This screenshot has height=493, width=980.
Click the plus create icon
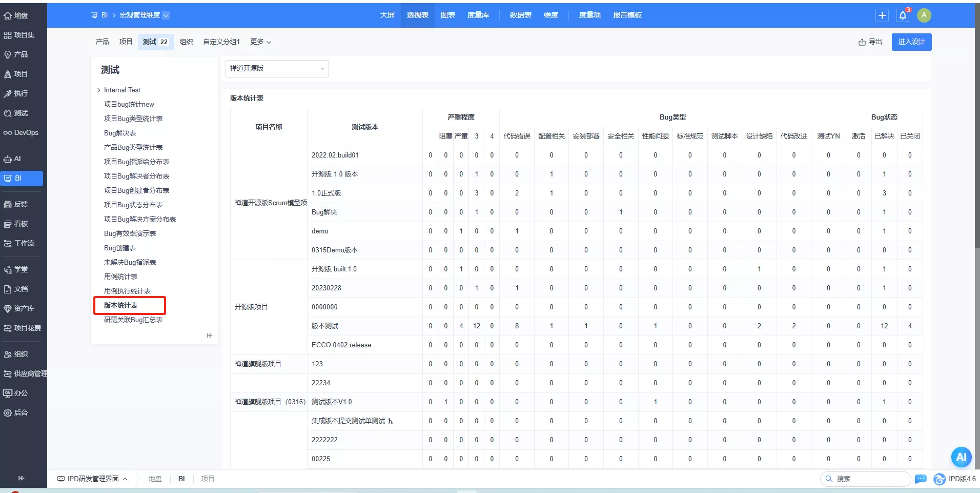click(x=882, y=15)
